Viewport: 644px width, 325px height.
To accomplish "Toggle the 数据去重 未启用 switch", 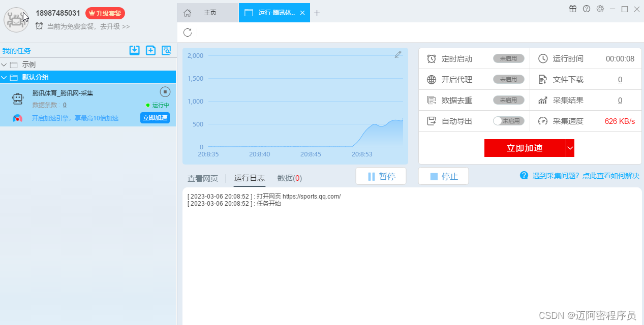I will 508,100.
